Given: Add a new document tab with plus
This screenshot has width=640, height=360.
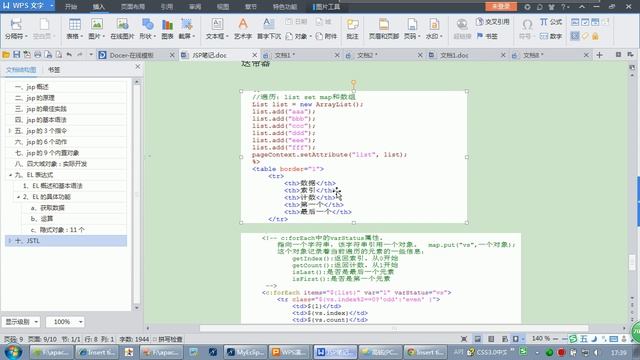Looking at the screenshot, I should [x=599, y=55].
